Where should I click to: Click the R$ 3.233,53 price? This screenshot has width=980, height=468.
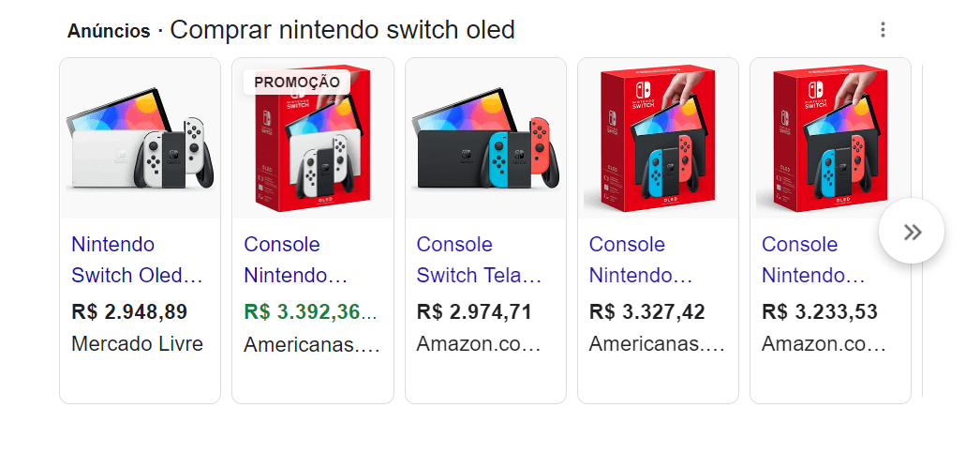pos(819,311)
